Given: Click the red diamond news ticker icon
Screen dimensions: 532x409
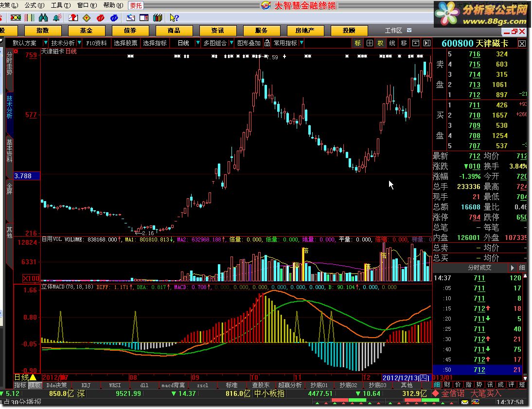Looking at the screenshot, I should [436, 393].
